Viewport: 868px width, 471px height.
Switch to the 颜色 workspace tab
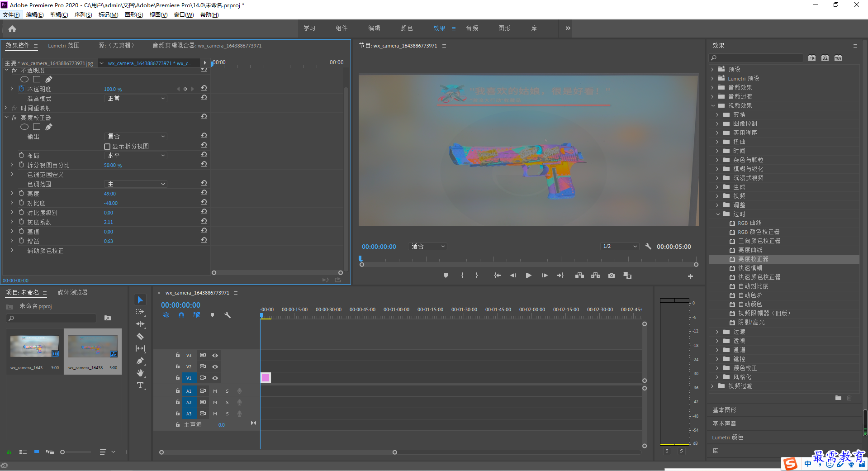tap(407, 28)
